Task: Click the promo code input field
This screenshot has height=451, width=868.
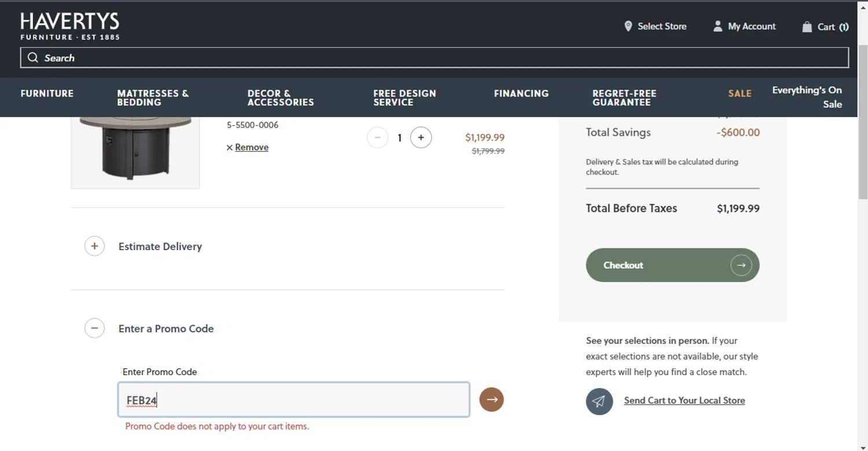Action: pos(293,399)
